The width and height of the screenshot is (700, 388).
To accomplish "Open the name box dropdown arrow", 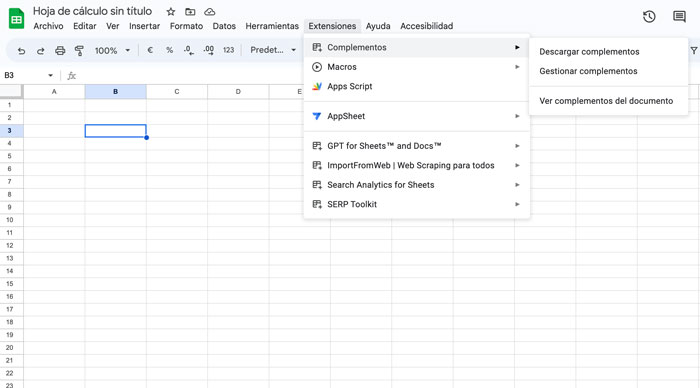I will [50, 75].
